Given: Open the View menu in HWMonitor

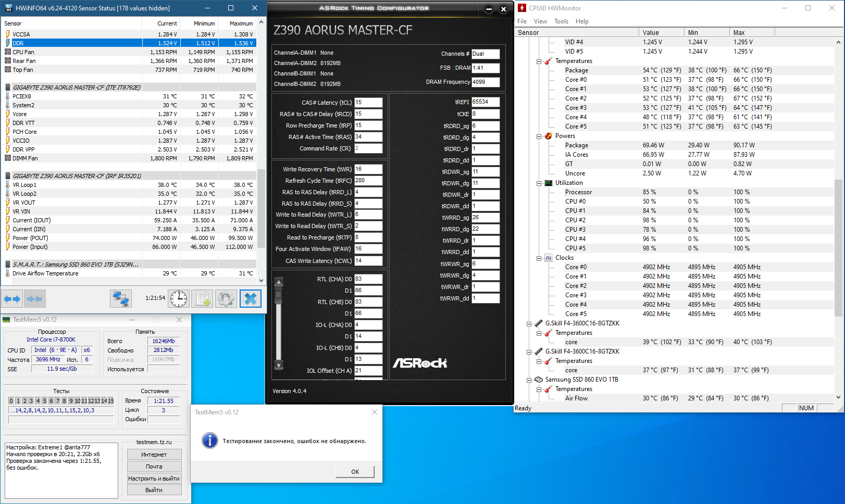Looking at the screenshot, I should pyautogui.click(x=540, y=21).
